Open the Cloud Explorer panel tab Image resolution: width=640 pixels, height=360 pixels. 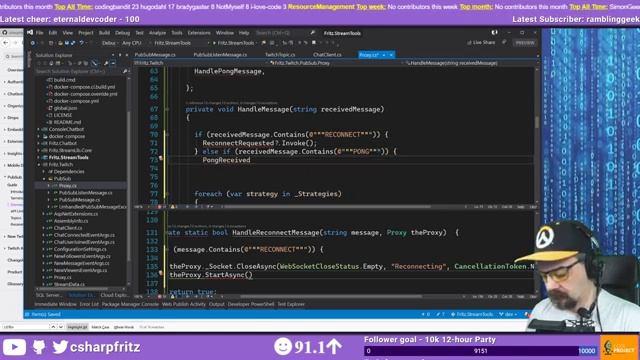[114, 295]
